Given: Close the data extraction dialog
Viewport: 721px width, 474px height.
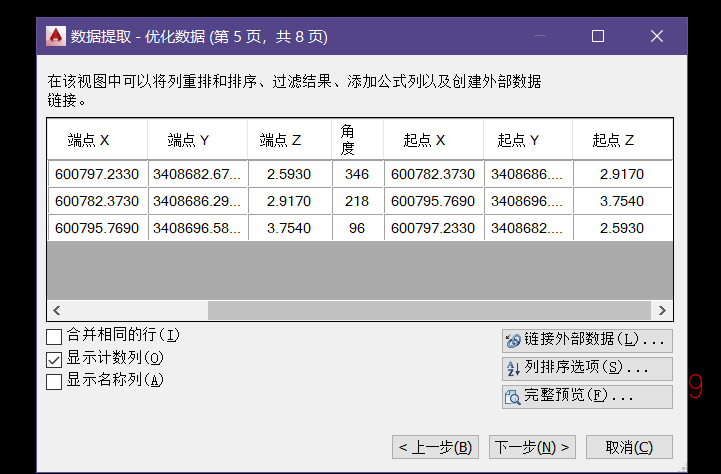Looking at the screenshot, I should point(656,36).
